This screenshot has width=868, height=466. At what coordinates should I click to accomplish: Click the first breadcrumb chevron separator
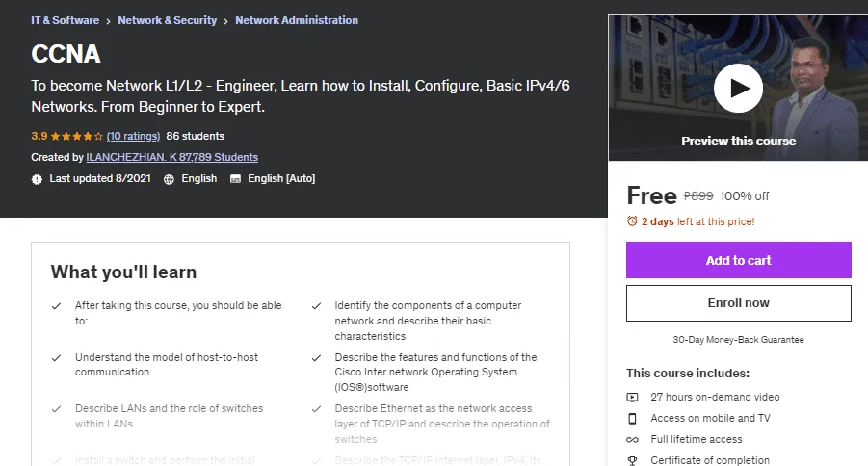109,21
